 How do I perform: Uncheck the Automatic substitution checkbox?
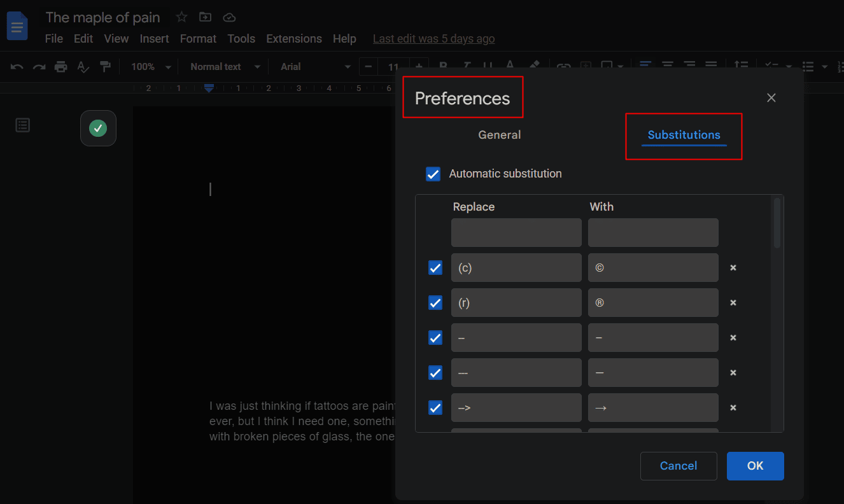pyautogui.click(x=433, y=174)
